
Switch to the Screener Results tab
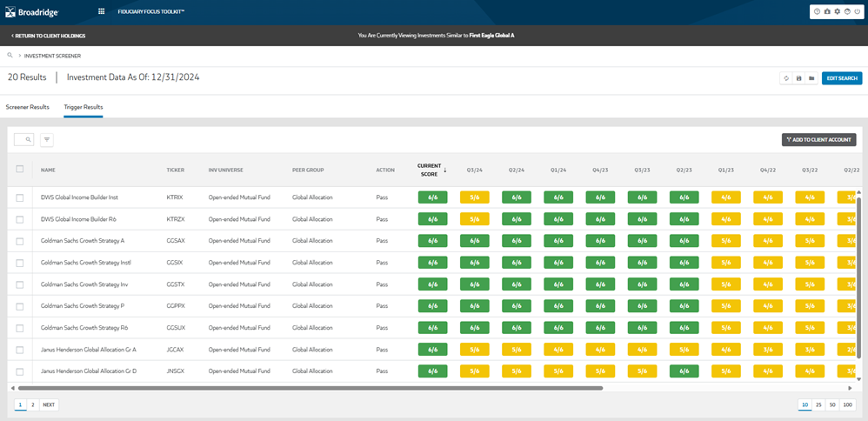pos(27,107)
